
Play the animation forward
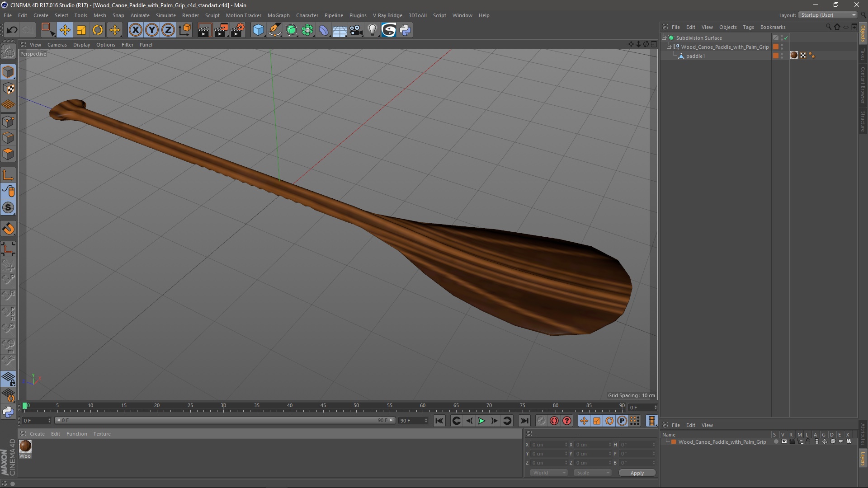pyautogui.click(x=481, y=421)
